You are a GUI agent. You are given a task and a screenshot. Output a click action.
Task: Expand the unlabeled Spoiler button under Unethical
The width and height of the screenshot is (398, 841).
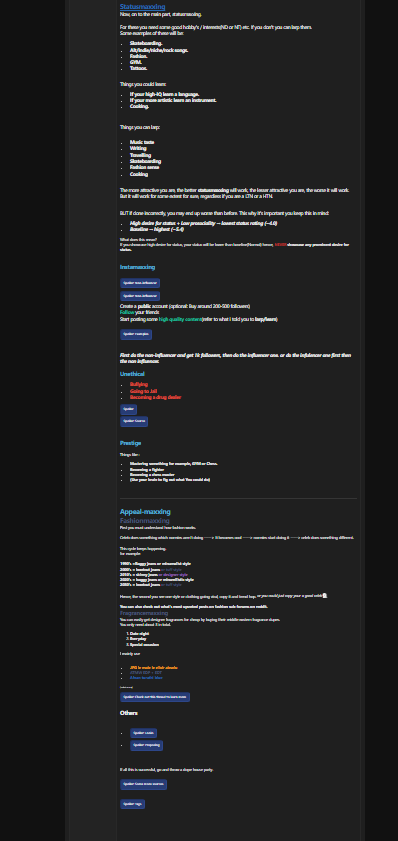click(128, 410)
